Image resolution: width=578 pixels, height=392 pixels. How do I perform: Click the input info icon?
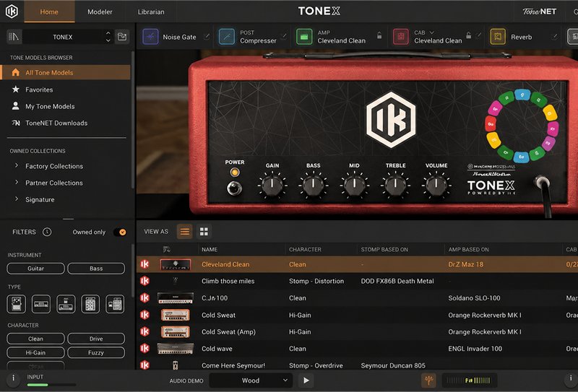point(13,378)
